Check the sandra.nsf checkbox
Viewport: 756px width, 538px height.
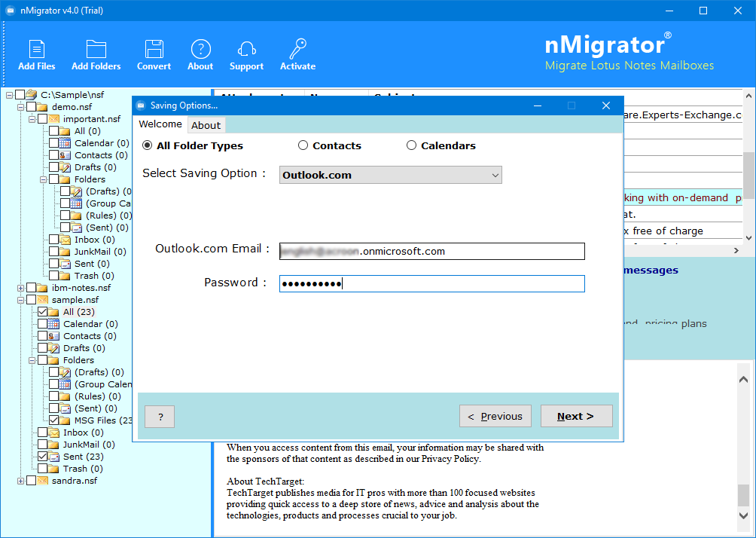click(31, 481)
